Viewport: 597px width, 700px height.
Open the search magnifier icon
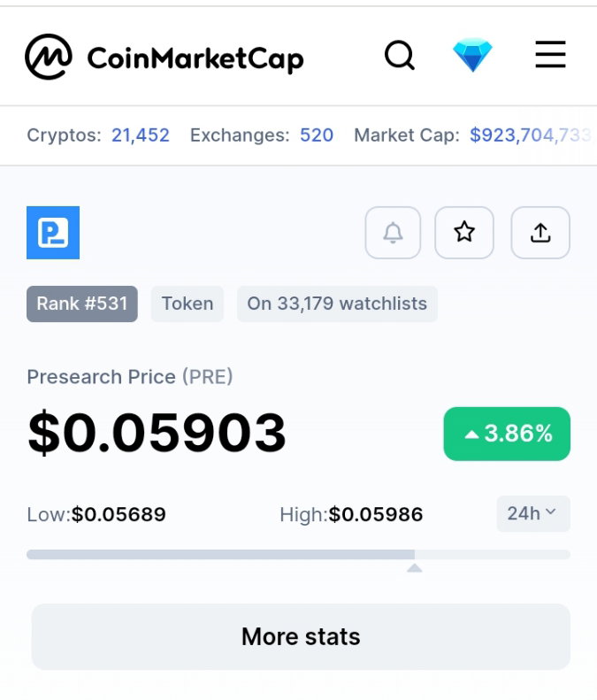click(400, 56)
